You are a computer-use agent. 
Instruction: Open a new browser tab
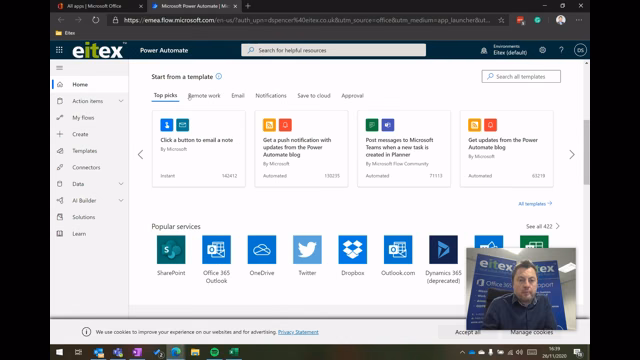[x=248, y=6]
